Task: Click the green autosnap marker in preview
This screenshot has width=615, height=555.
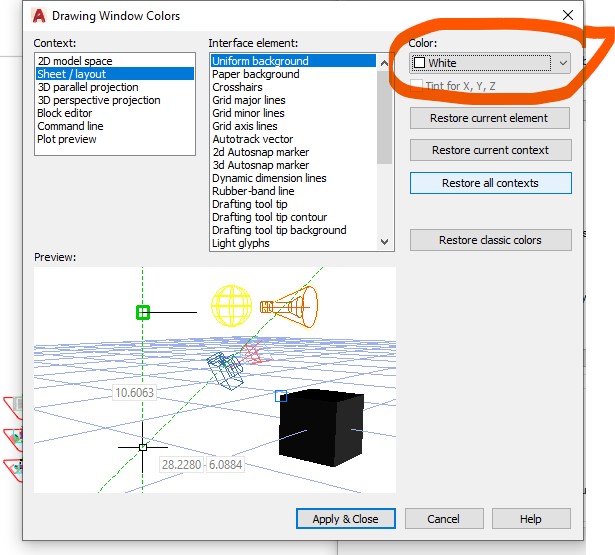Action: tap(143, 313)
